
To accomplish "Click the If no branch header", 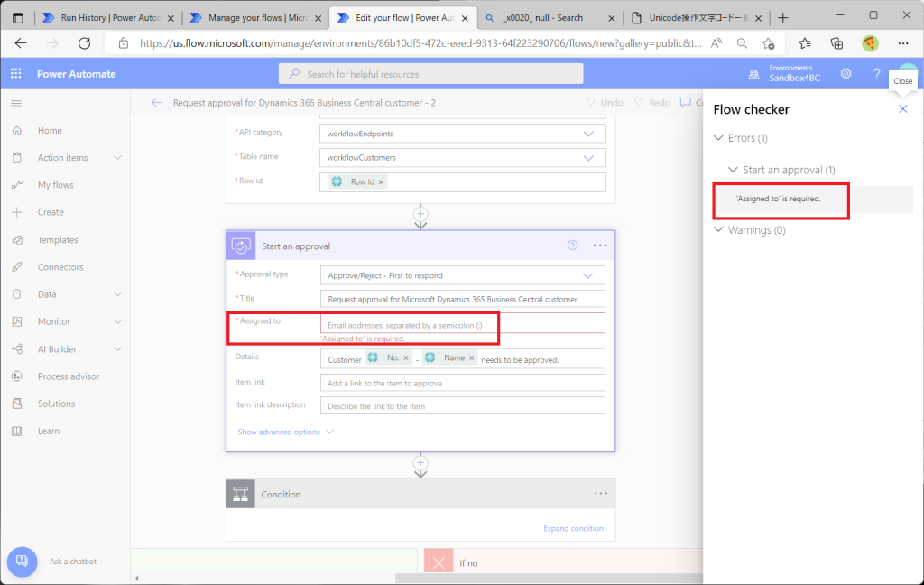I will [x=563, y=562].
